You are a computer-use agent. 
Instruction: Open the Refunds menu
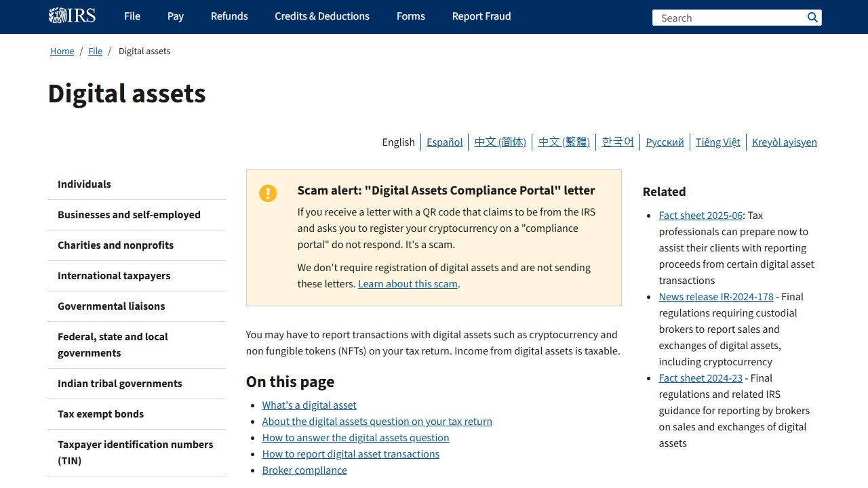tap(229, 16)
